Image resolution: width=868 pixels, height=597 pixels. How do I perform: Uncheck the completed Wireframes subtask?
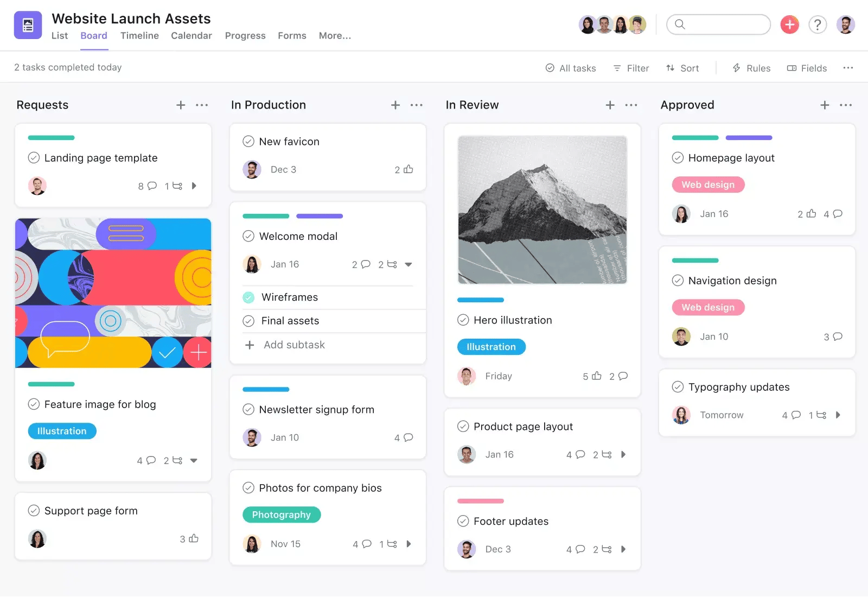coord(248,297)
